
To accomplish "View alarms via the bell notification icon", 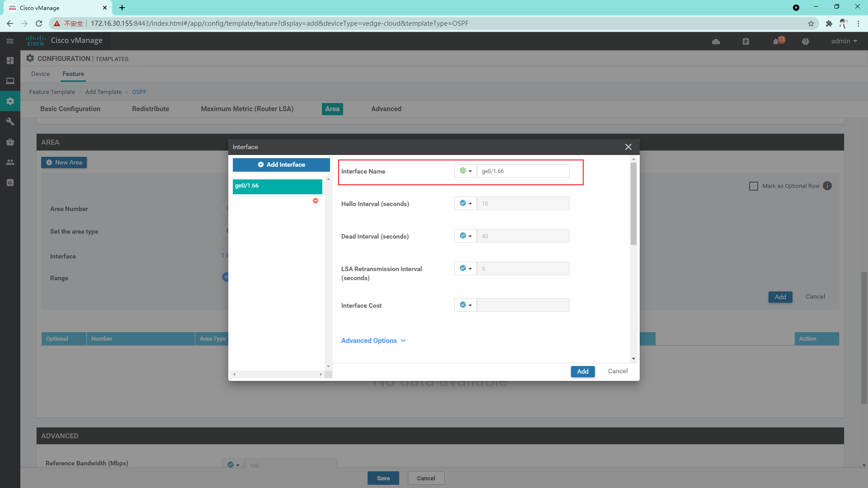I will 777,41.
